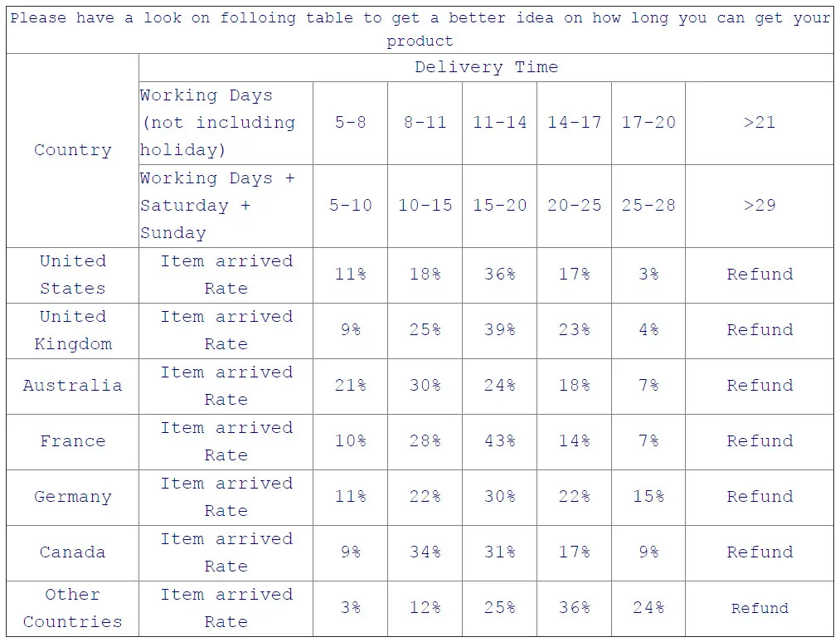This screenshot has width=840, height=642.
Task: Select Refund cell in Other Countries row
Action: click(x=759, y=609)
